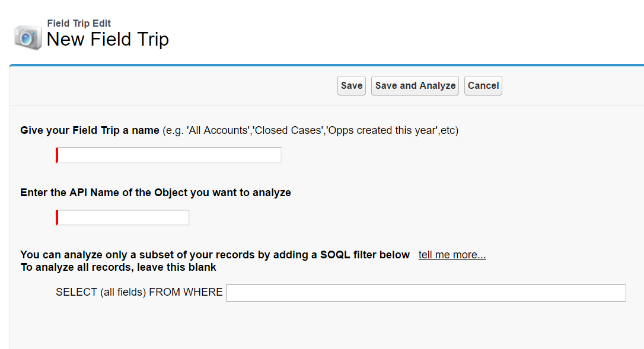Click Save and Analyze
644x349 pixels.
pyautogui.click(x=415, y=85)
